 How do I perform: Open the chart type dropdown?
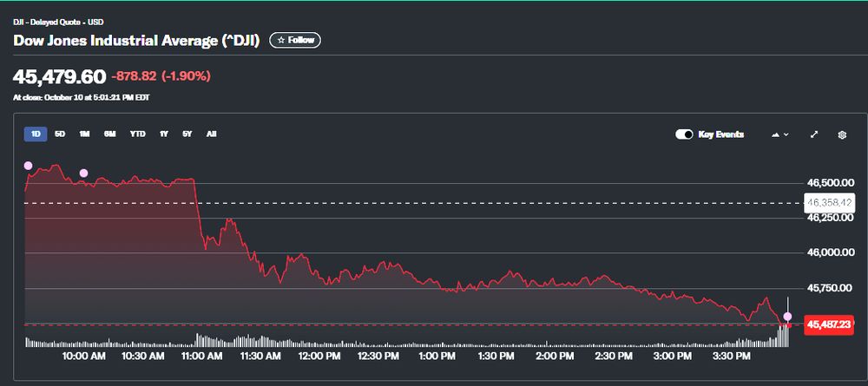[779, 134]
